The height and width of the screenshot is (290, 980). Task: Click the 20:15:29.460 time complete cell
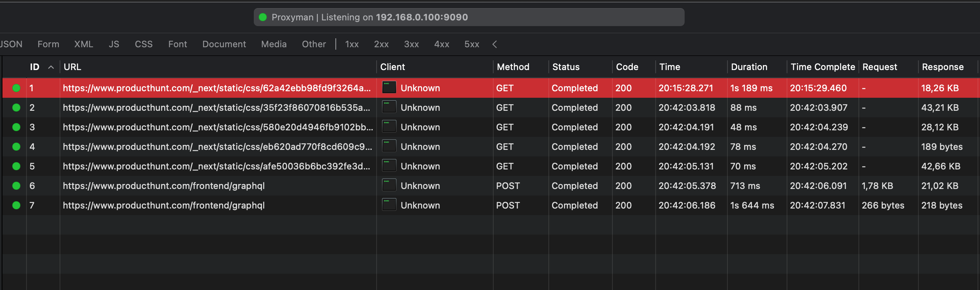[818, 88]
